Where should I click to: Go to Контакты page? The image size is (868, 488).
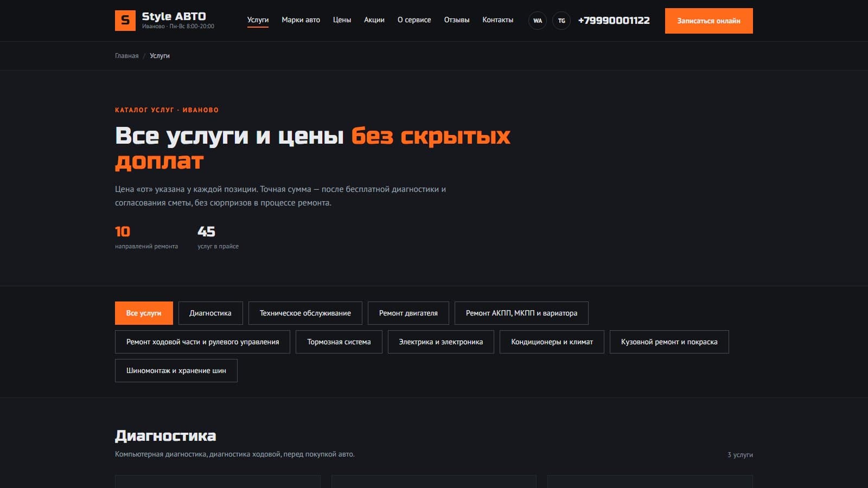point(498,20)
